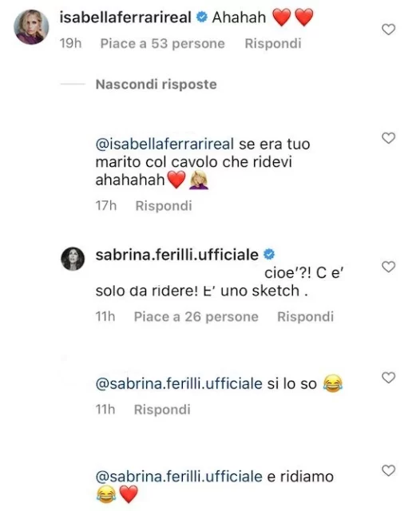Collapse replies with Nascondi risposte

pyautogui.click(x=156, y=85)
